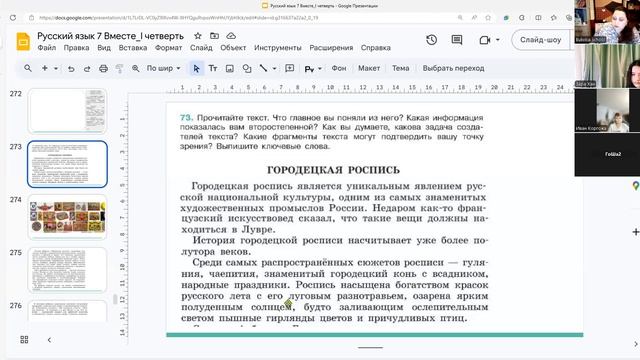Click exercise number 73 on slide

pos(186,118)
